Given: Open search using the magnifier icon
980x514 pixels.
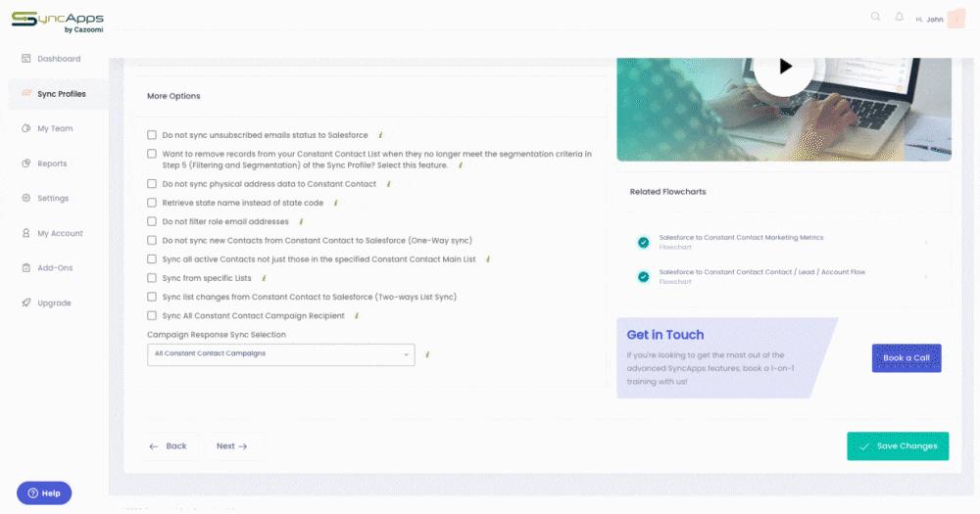Looking at the screenshot, I should tap(875, 17).
